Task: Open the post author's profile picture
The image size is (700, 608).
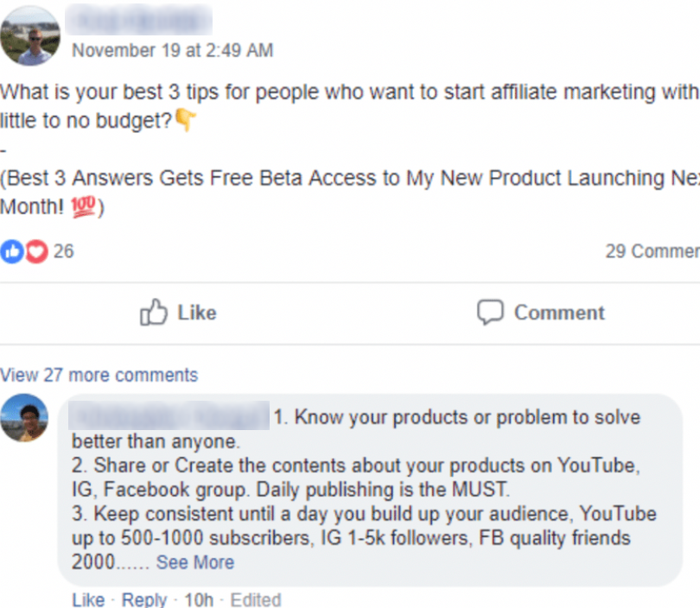Action: coord(30,36)
